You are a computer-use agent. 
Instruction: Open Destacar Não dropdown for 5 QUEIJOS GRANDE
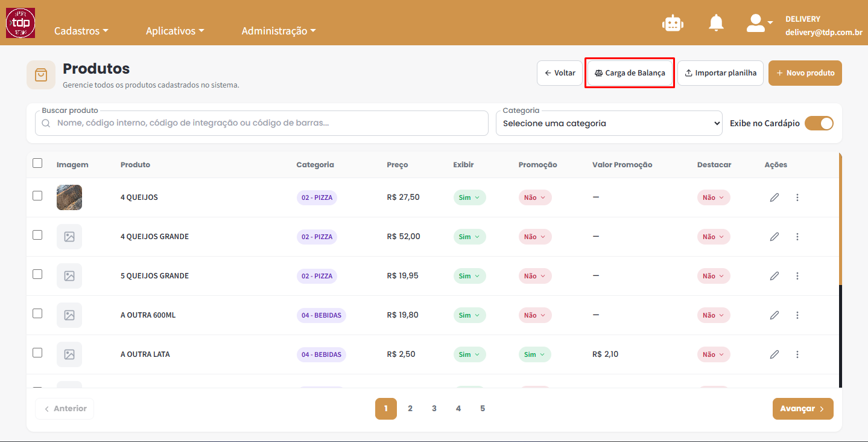(x=714, y=276)
